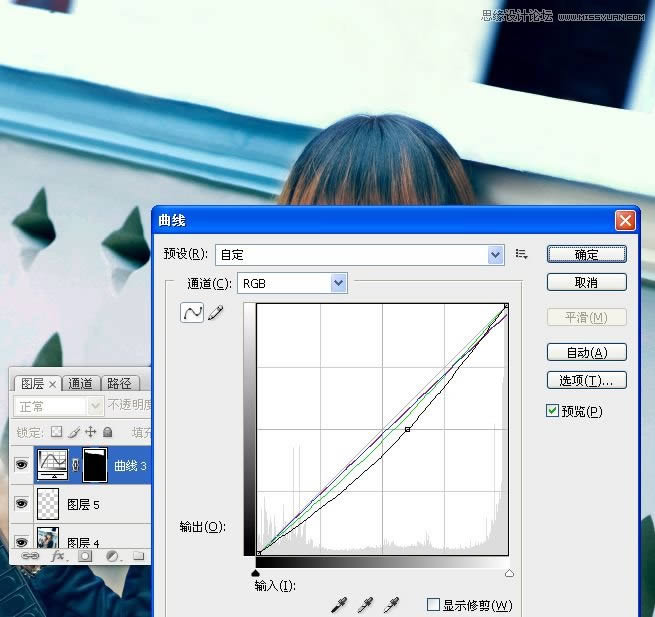The width and height of the screenshot is (655, 617).
Task: Select the edit-points curve tool
Action: coord(191,313)
